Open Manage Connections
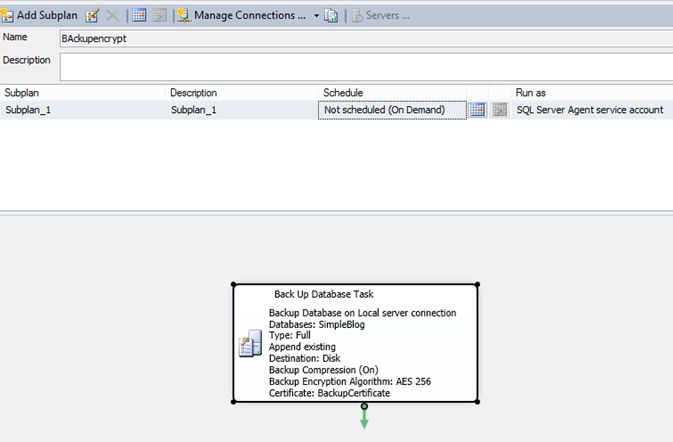The width and height of the screenshot is (673, 442). tap(243, 15)
